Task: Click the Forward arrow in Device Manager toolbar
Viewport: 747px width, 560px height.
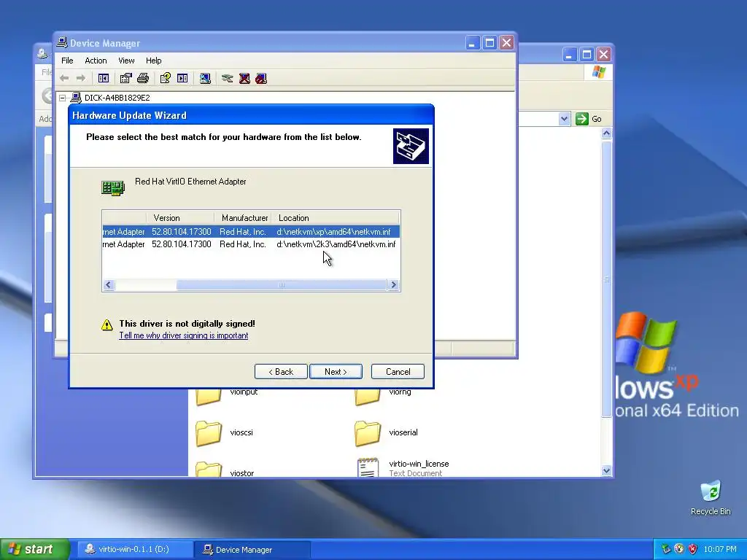Action: point(81,79)
